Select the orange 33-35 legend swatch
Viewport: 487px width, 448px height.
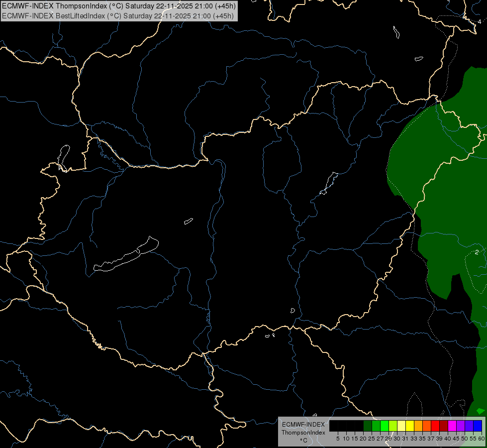pyautogui.click(x=418, y=426)
